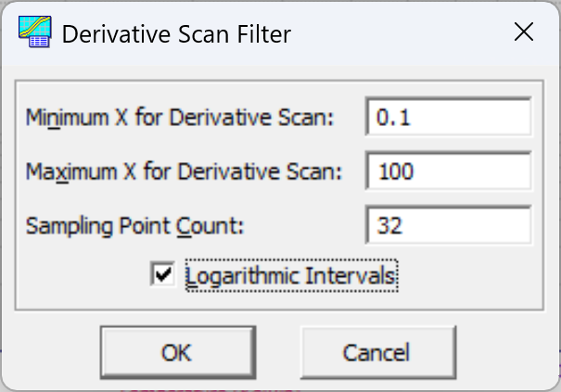Focus the Minimum X for Derivative Scan field

(x=448, y=117)
